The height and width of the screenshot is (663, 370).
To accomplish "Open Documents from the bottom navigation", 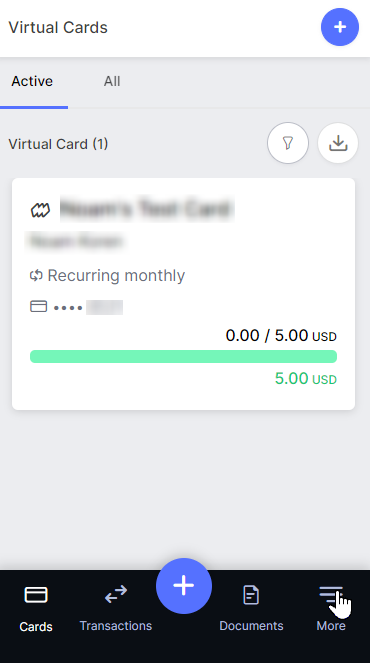I will 251,608.
